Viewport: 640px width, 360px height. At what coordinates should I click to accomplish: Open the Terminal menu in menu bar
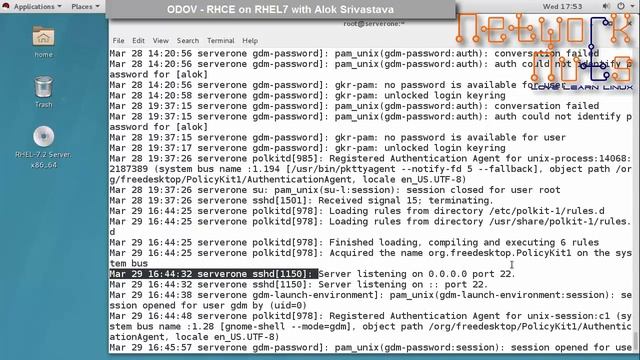pos(220,40)
